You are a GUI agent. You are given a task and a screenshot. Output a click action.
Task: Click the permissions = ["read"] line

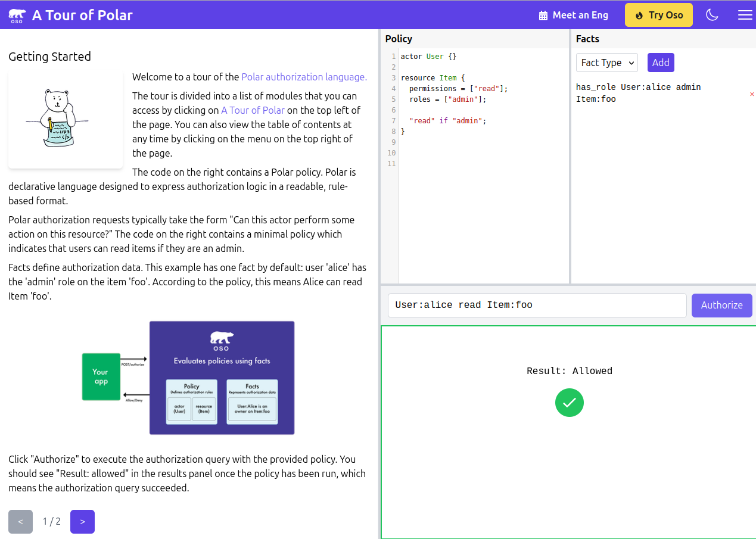click(x=459, y=89)
